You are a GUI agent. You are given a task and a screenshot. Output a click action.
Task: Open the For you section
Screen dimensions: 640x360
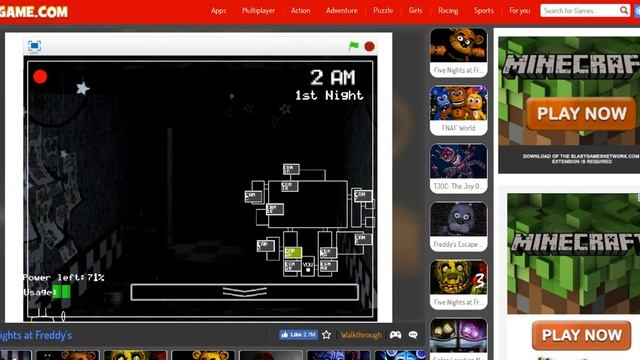(x=520, y=11)
